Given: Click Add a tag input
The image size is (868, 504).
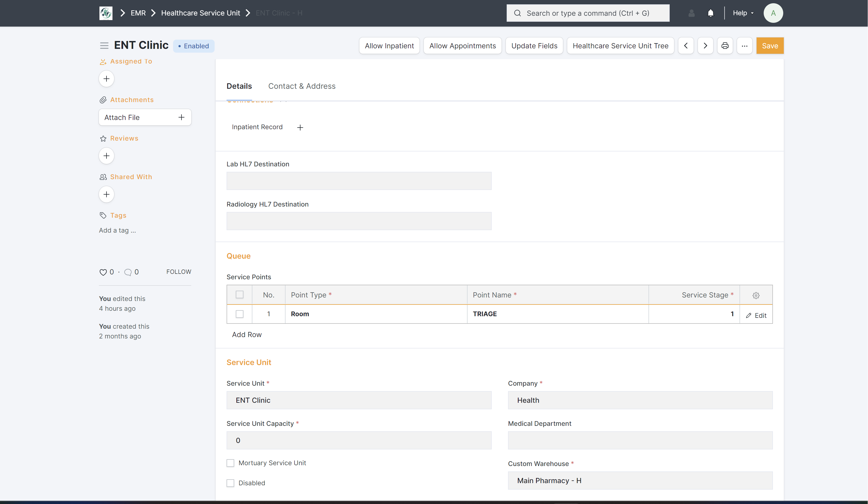Looking at the screenshot, I should tap(117, 230).
